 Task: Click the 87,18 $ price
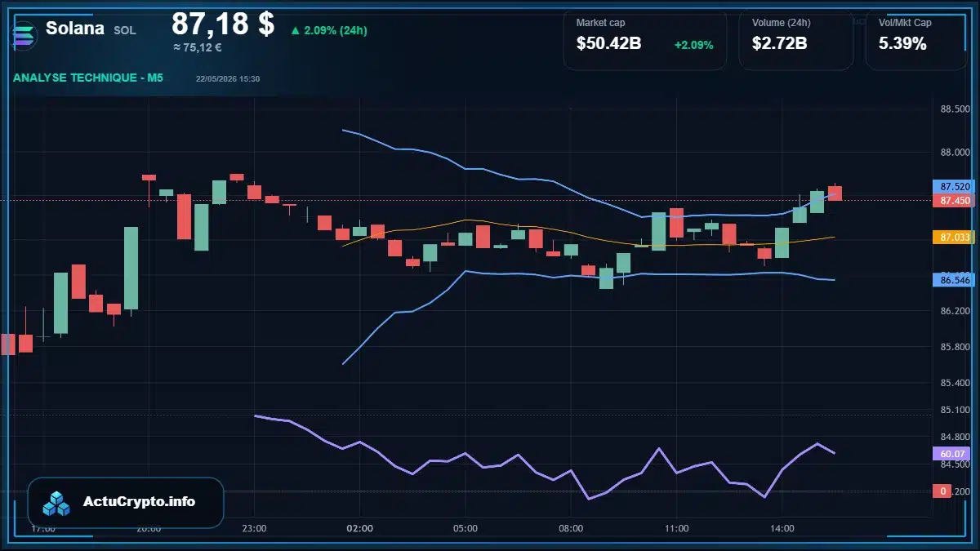223,24
